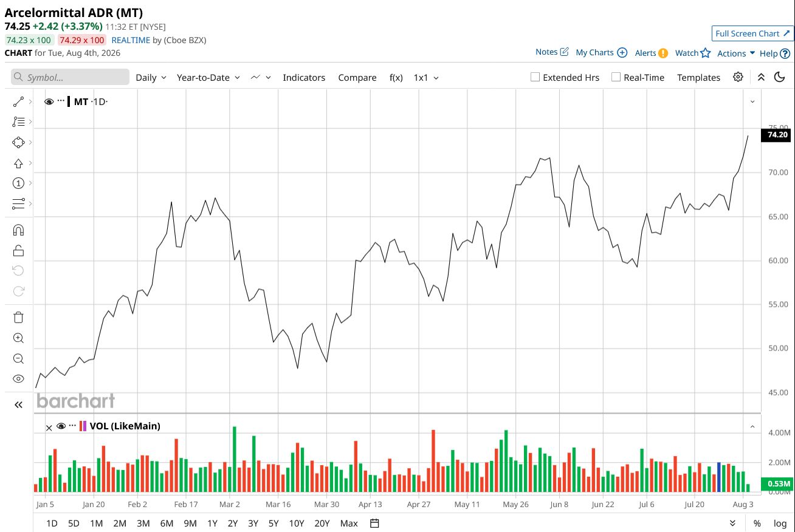The width and height of the screenshot is (795, 532).
Task: Open the Alerts link
Action: tap(652, 53)
